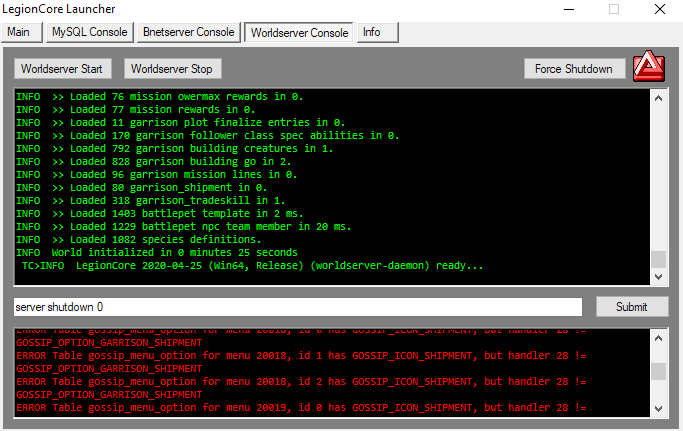
Task: Open the Info tab
Action: 378,32
